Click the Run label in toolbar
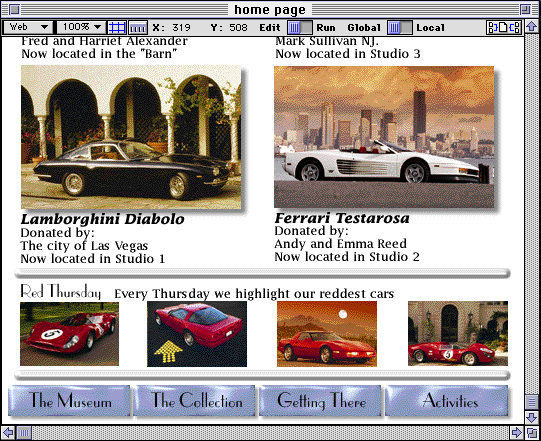The image size is (541, 441). click(x=326, y=28)
